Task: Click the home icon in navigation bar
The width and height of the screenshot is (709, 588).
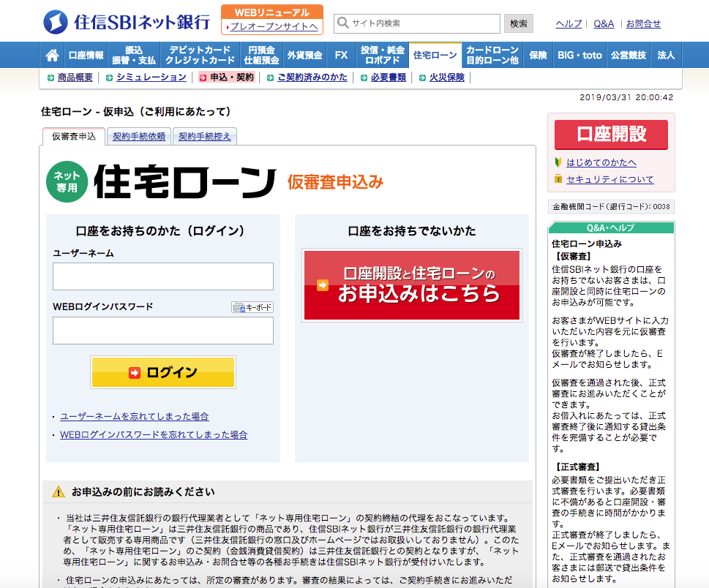Action: tap(52, 55)
